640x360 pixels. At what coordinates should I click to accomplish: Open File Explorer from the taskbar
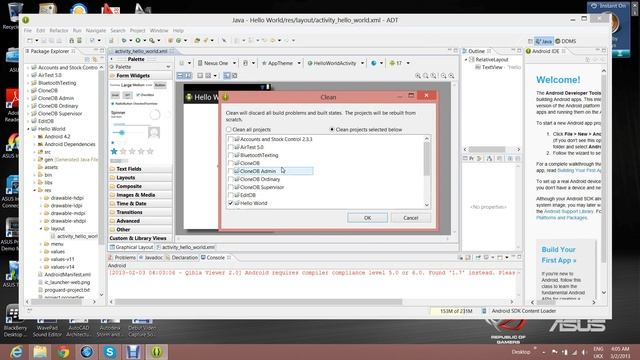[x=40, y=352]
